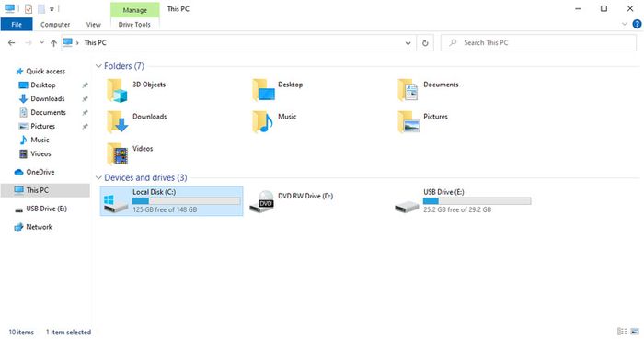Click the Local Disk (C:) usage bar
This screenshot has height=339, width=644.
[x=186, y=201]
